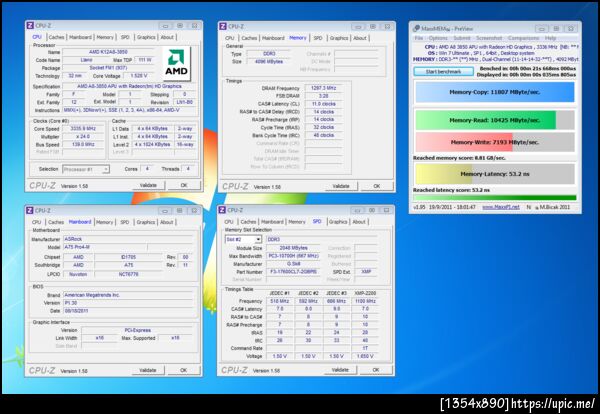Click the MaxxMEM PreView title bar icon
This screenshot has height=414, width=600.
pos(416,28)
